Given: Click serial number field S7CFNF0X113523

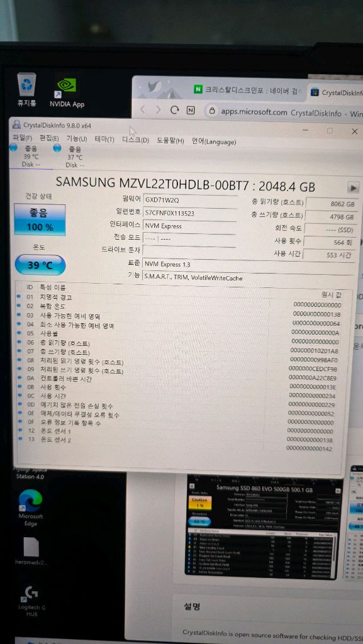Looking at the screenshot, I should click(x=190, y=213).
